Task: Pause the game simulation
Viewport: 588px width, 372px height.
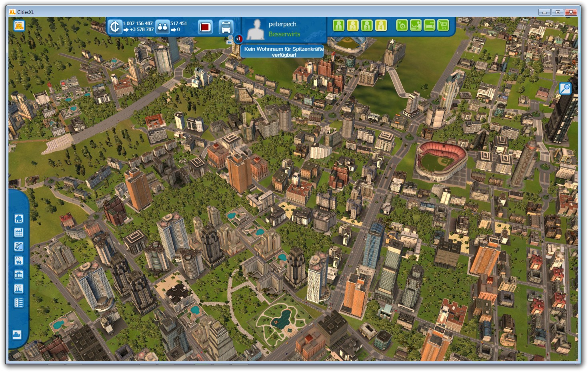Action: click(x=230, y=38)
